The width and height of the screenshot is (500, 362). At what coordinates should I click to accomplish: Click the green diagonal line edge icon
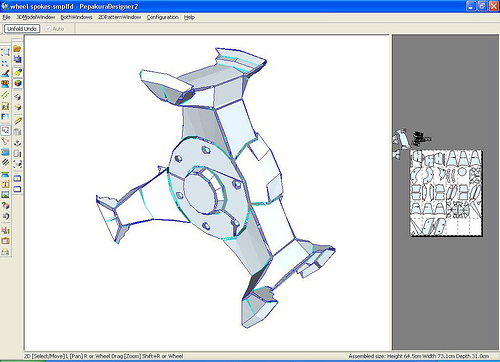[5, 95]
